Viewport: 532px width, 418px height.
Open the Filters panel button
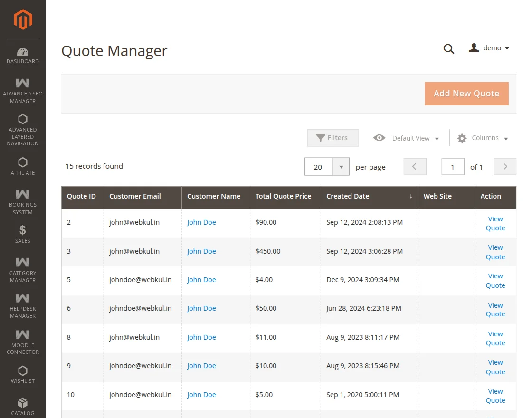332,138
